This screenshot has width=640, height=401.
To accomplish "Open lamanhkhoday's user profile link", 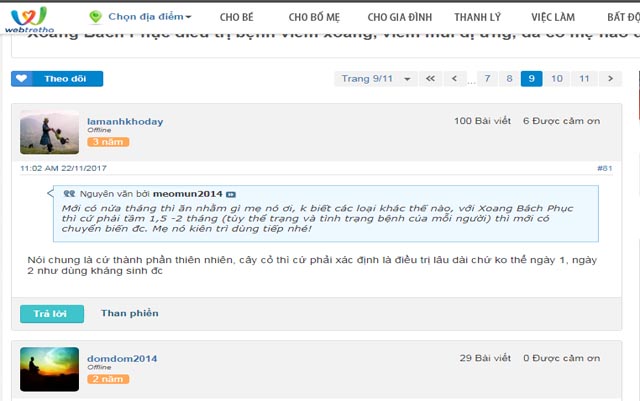I will pos(124,121).
